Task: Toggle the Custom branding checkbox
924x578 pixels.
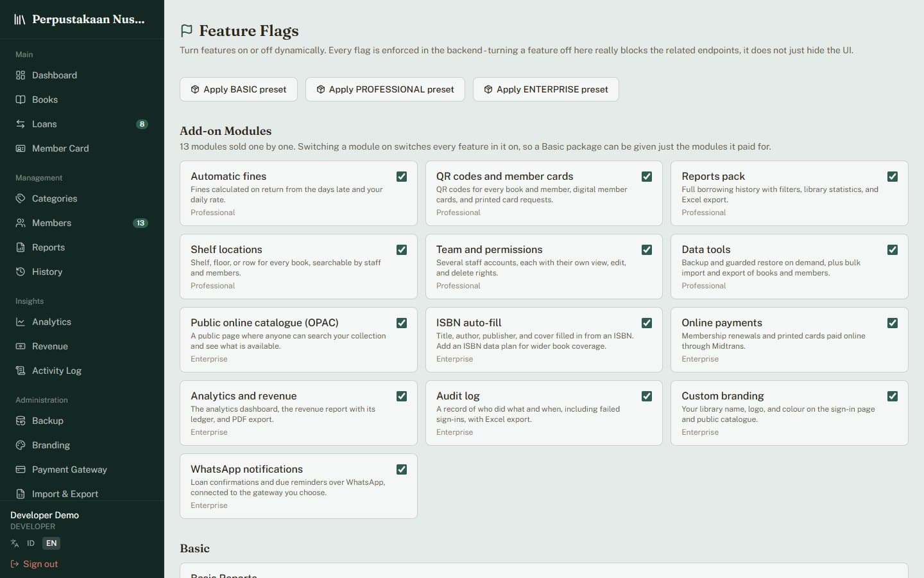Action: click(x=893, y=396)
